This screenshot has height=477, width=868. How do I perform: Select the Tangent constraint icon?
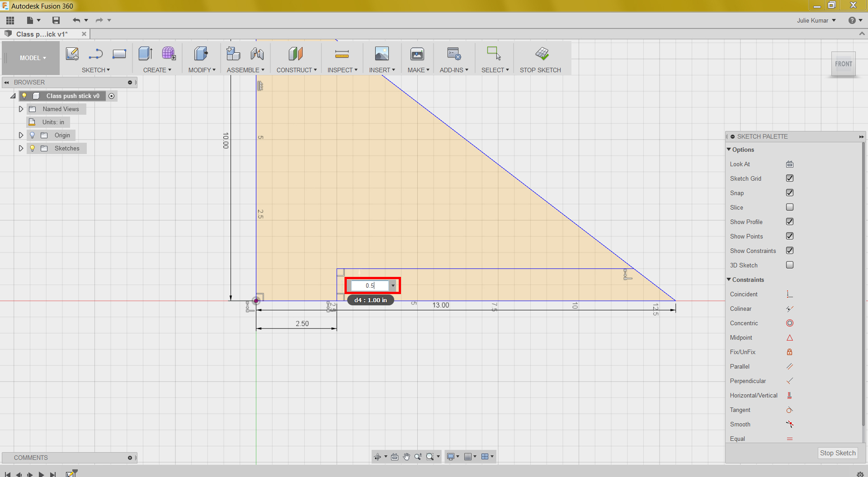coord(790,410)
